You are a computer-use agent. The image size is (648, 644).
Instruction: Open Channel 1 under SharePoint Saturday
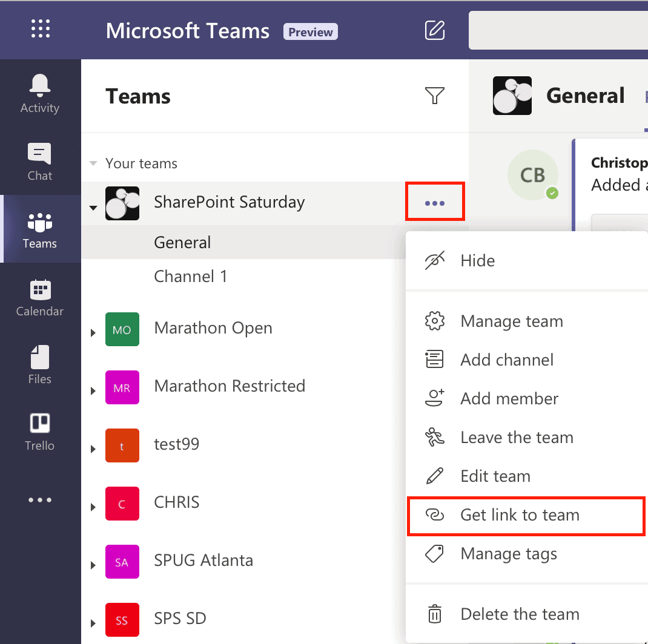click(x=191, y=276)
